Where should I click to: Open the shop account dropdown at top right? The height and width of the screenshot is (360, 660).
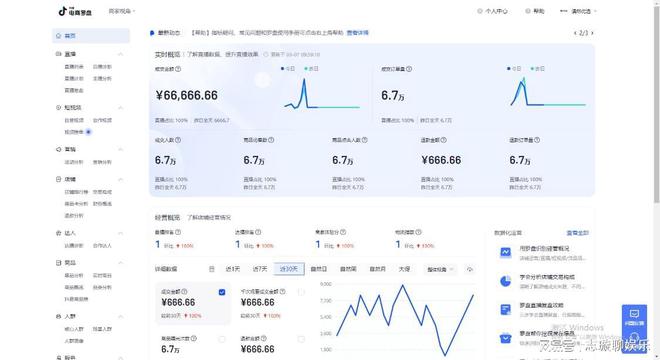point(579,11)
